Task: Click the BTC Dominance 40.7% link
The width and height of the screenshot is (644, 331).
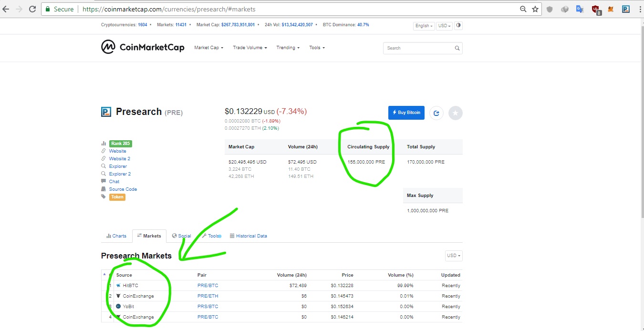Action: (x=363, y=25)
